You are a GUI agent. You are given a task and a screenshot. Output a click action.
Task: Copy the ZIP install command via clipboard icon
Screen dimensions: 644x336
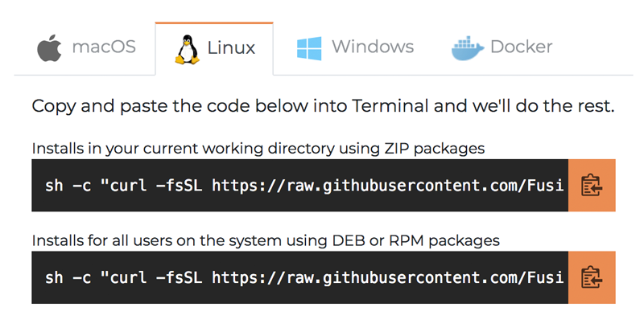[592, 186]
